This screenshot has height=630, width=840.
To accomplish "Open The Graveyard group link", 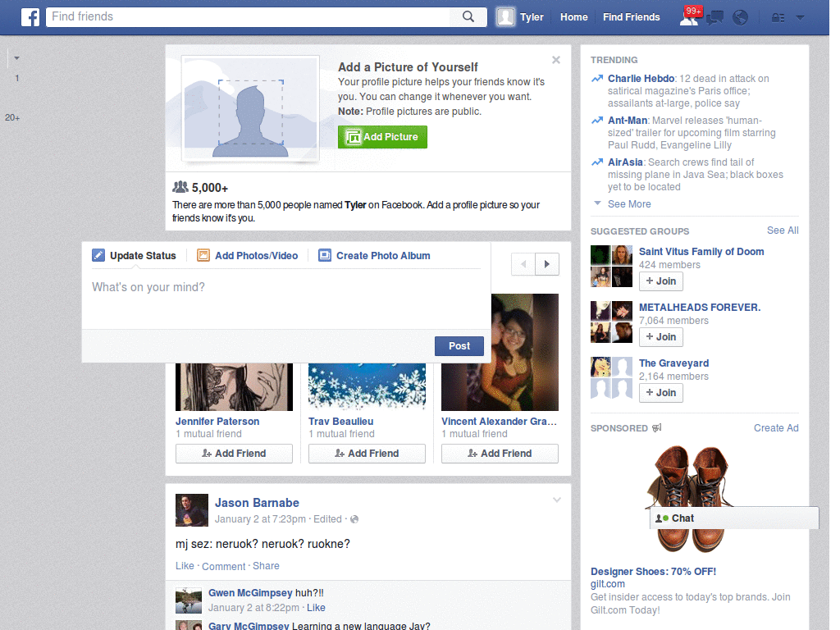I will coord(674,363).
